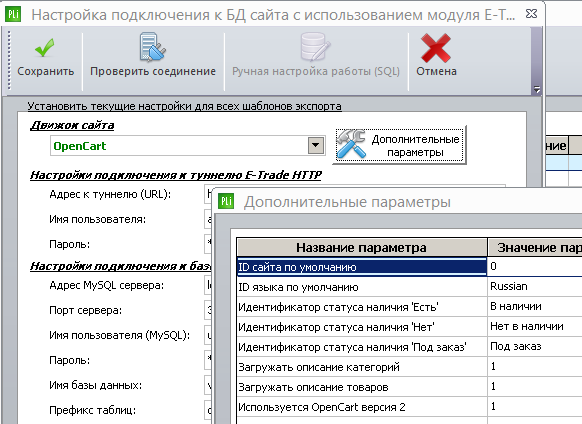Image resolution: width=582 pixels, height=424 pixels.
Task: Click the PLi icon in main window title
Action: tap(13, 14)
